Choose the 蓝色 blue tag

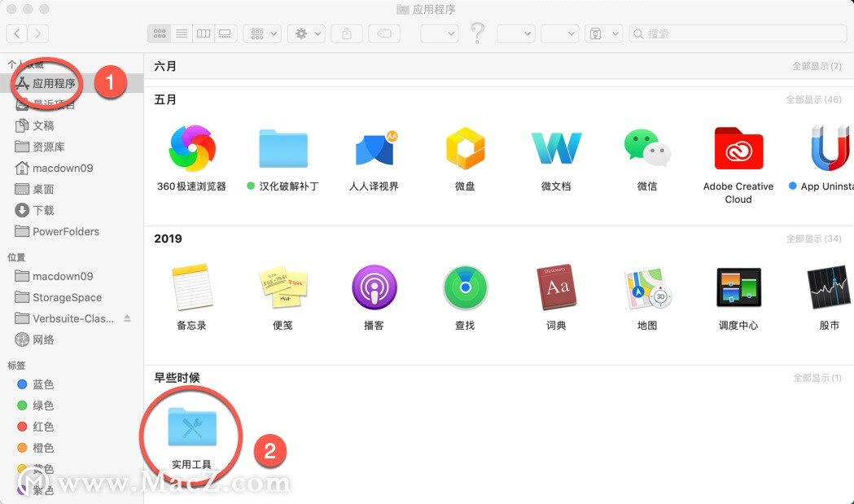(72, 384)
